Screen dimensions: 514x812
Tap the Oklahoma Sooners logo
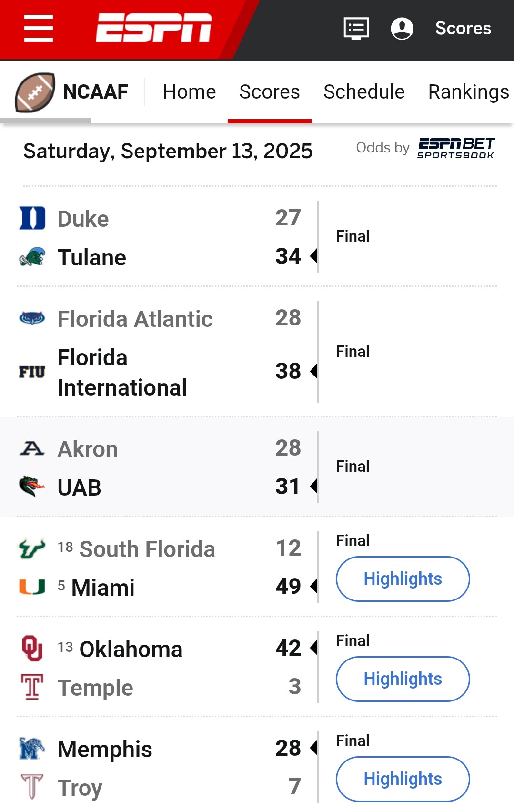[x=32, y=649]
